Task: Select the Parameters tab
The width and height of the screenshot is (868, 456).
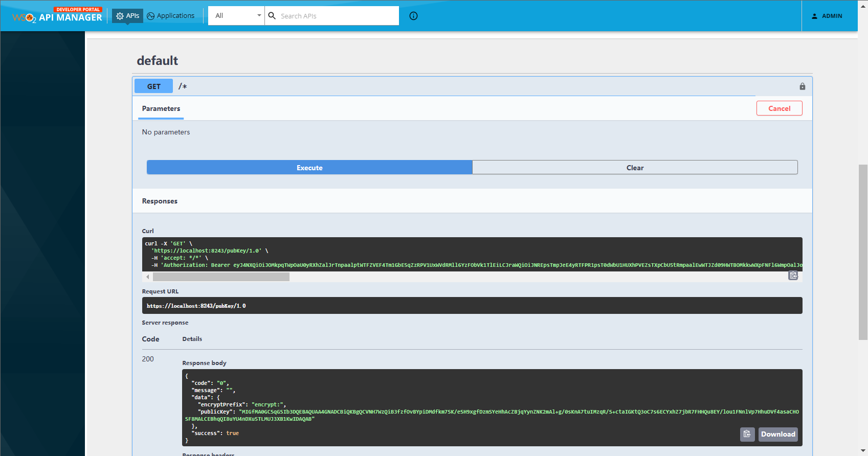Action: [x=161, y=108]
